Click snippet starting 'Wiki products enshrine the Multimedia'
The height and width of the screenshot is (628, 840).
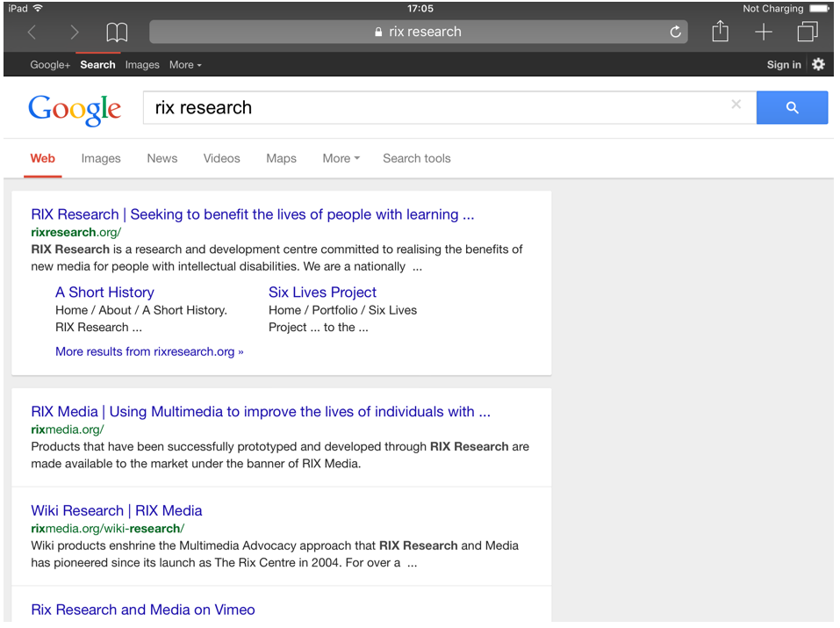[x=274, y=554]
